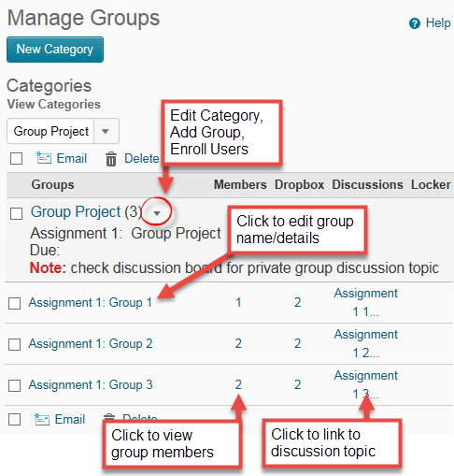Check the select-all box above Groups header
This screenshot has height=476, width=454.
[x=16, y=158]
